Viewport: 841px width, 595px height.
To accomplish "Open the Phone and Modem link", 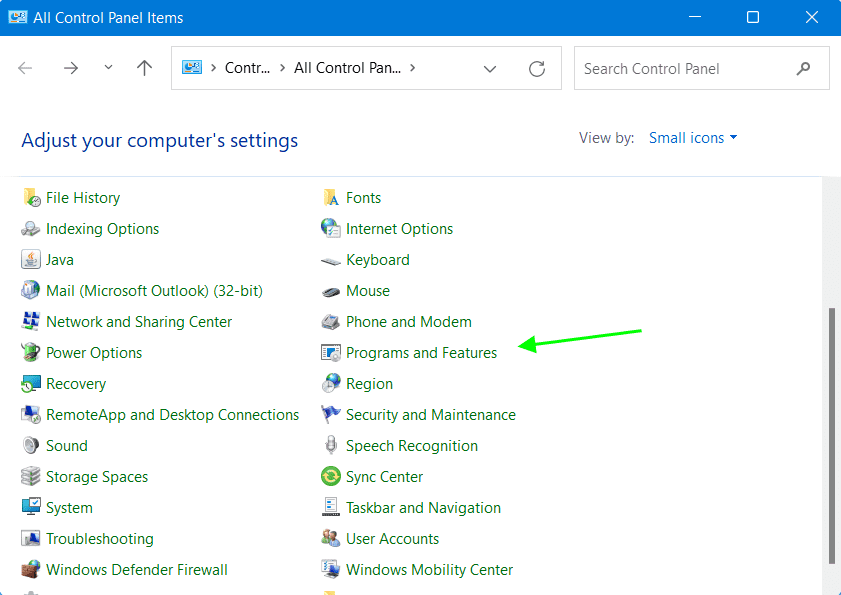I will tap(409, 321).
